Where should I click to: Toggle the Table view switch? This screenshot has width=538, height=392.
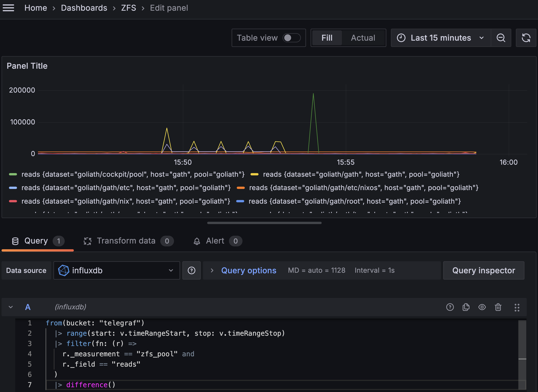pyautogui.click(x=291, y=38)
